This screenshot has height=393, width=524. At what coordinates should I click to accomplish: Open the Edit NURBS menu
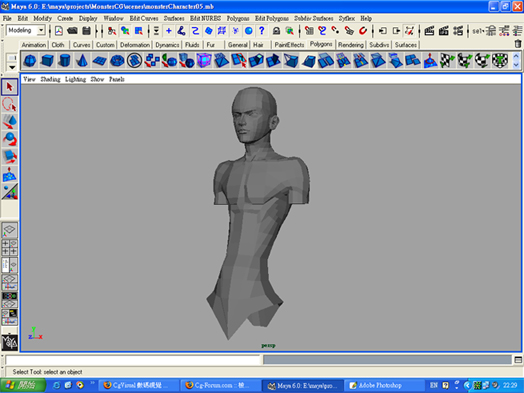click(205, 18)
